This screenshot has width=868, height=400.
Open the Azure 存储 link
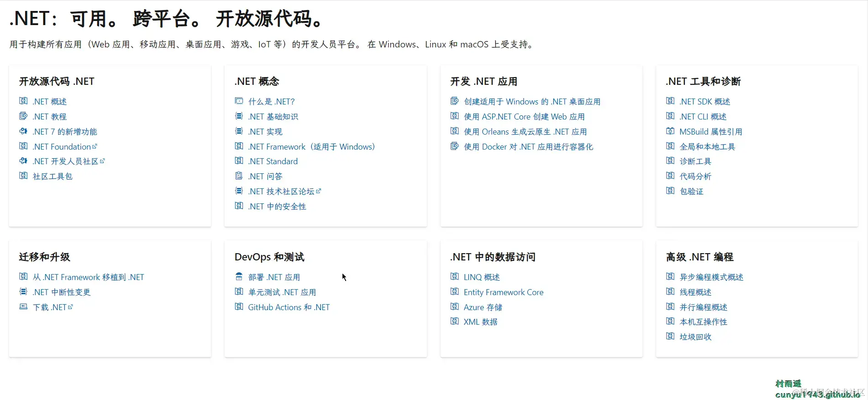pyautogui.click(x=483, y=307)
